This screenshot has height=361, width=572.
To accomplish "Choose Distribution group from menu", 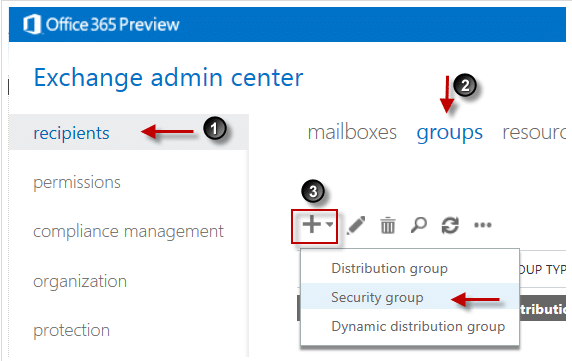I will click(410, 268).
